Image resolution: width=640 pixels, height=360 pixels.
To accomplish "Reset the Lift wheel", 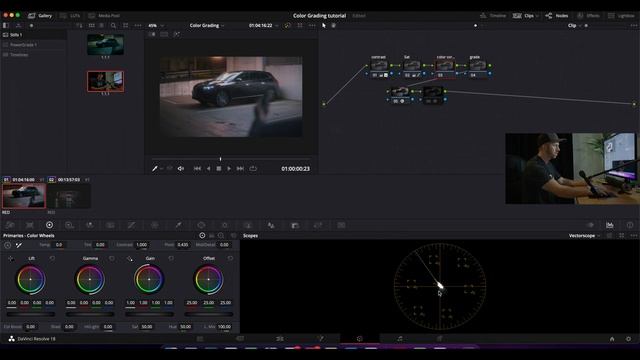I will pos(52,258).
